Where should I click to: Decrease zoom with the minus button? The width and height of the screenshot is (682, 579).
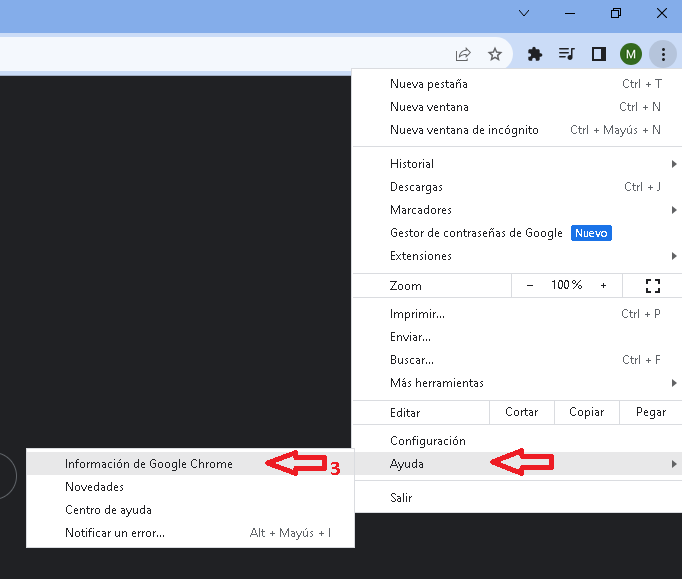(530, 286)
